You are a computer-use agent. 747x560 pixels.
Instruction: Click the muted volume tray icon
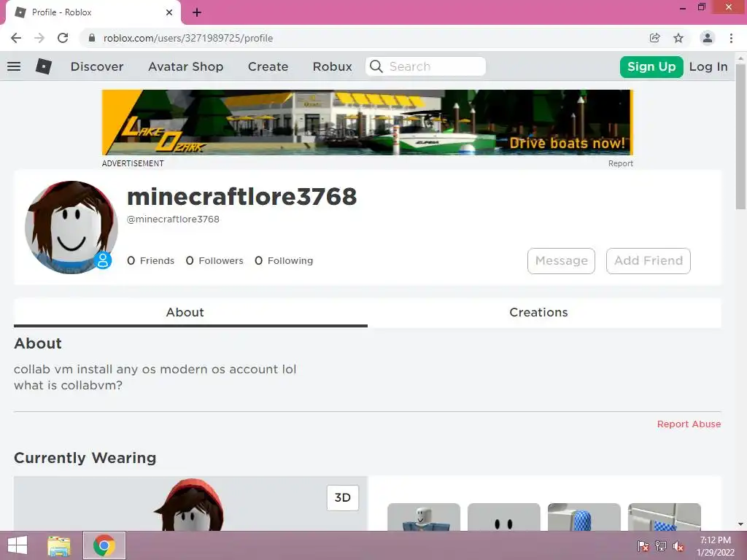pos(678,545)
